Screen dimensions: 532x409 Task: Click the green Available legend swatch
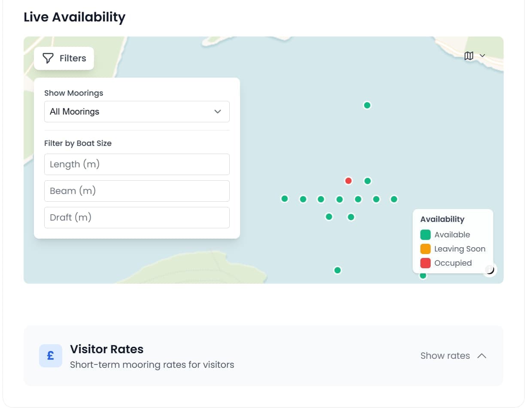click(425, 234)
